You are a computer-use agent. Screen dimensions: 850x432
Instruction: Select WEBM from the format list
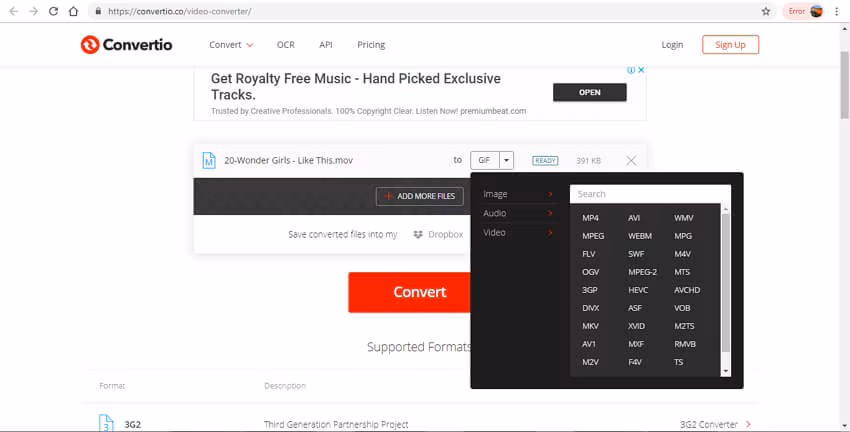click(x=640, y=236)
